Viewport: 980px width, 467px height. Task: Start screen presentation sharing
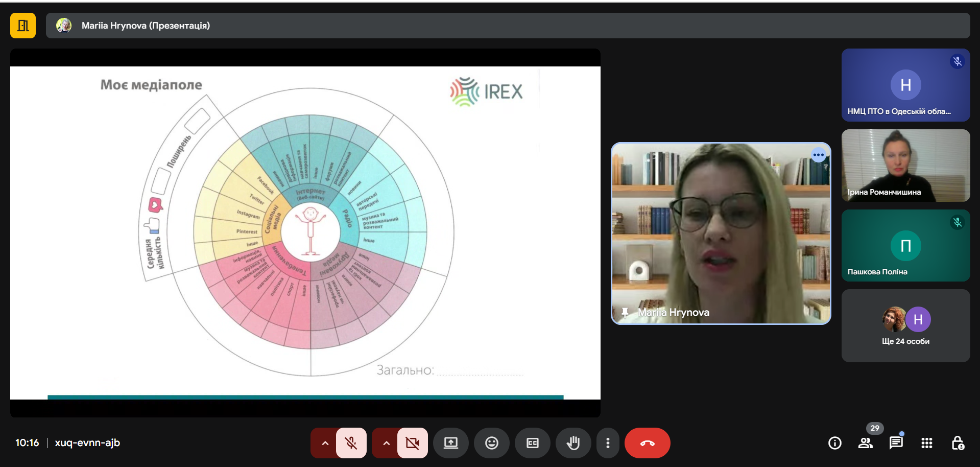click(450, 443)
